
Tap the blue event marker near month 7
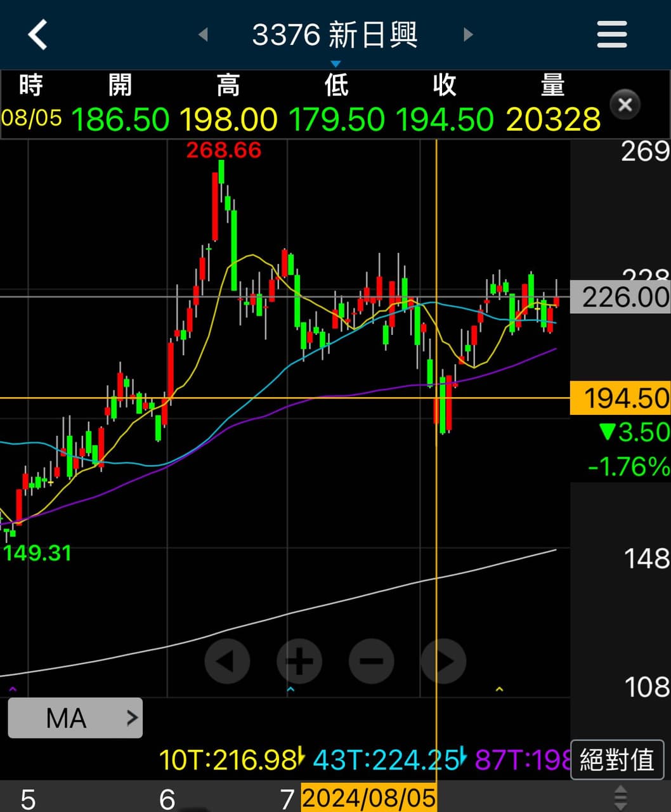pos(290,689)
